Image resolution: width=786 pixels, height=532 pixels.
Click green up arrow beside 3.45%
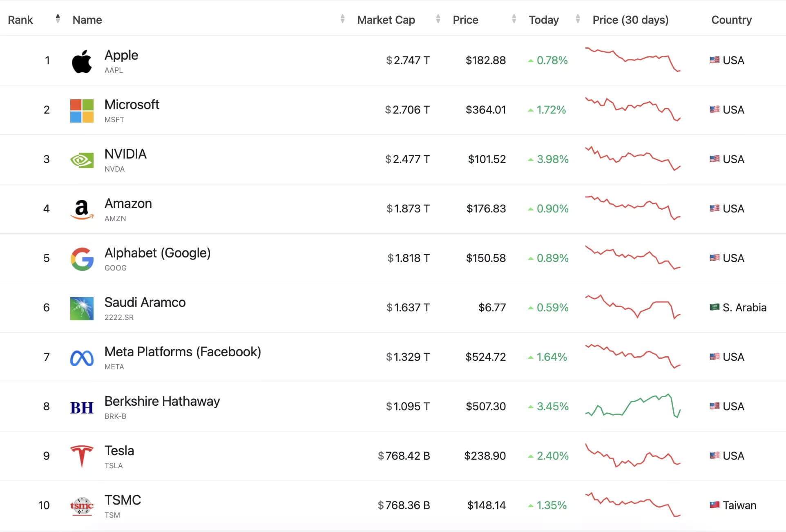531,407
